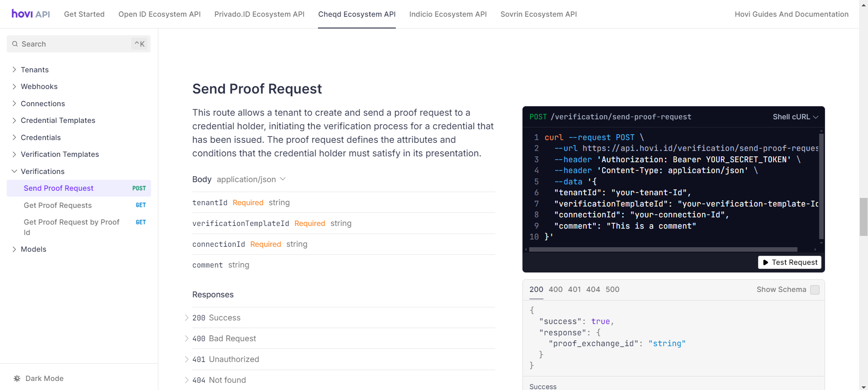Expand the 401 Unauthorized response row
The image size is (868, 390).
coord(187,359)
